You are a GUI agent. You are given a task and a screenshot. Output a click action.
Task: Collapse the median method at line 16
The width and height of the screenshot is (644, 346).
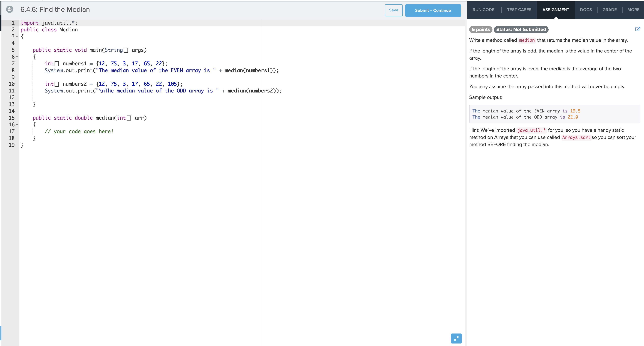pos(17,124)
